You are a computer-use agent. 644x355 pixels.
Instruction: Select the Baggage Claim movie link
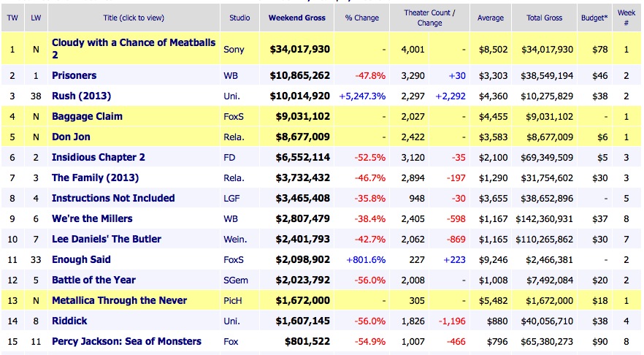87,116
